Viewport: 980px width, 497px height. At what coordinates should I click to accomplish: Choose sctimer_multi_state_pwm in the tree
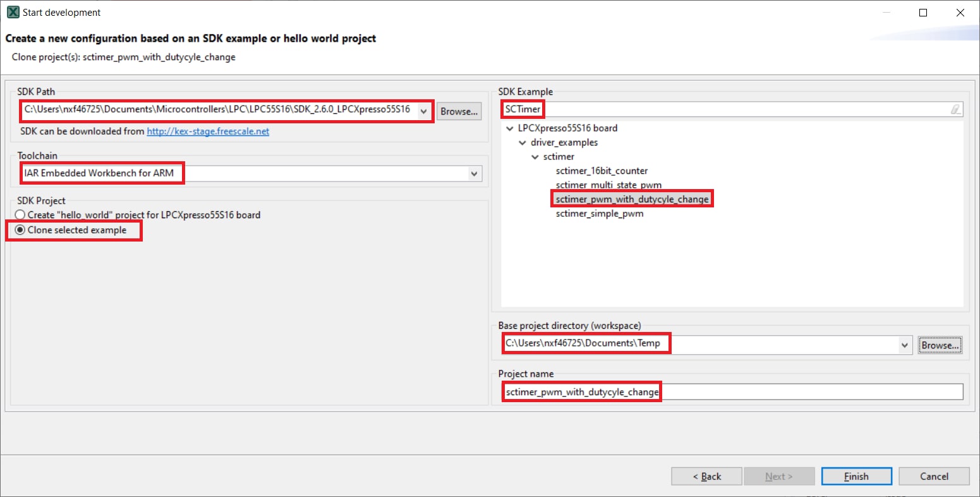tap(608, 185)
